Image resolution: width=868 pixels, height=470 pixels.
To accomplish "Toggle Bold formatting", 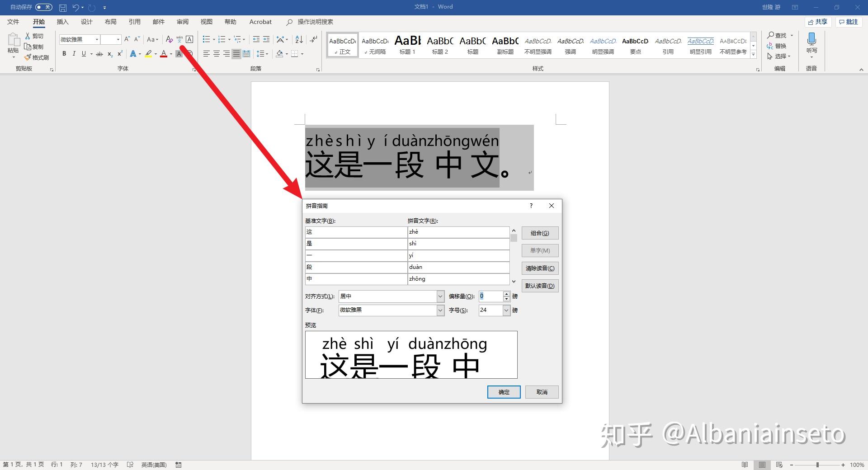I will click(64, 54).
